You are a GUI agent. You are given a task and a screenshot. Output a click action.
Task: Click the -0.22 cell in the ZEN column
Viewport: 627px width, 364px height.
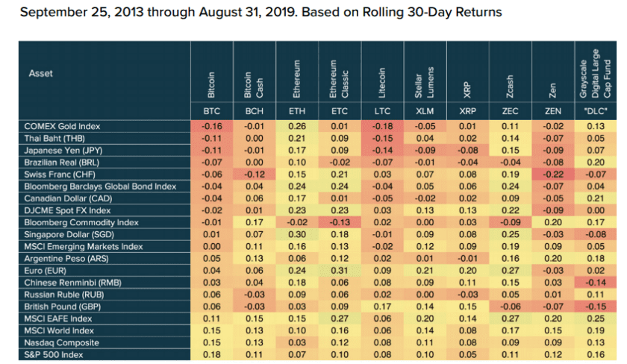(x=553, y=175)
